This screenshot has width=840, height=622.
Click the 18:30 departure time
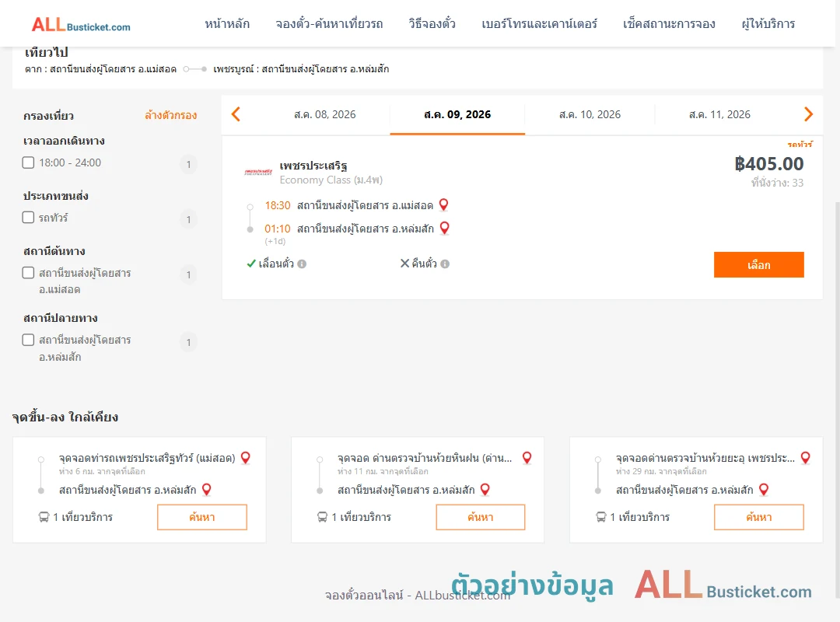pyautogui.click(x=278, y=205)
